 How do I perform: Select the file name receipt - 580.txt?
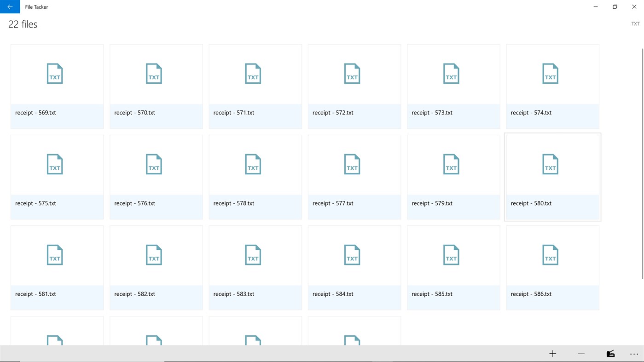(531, 203)
